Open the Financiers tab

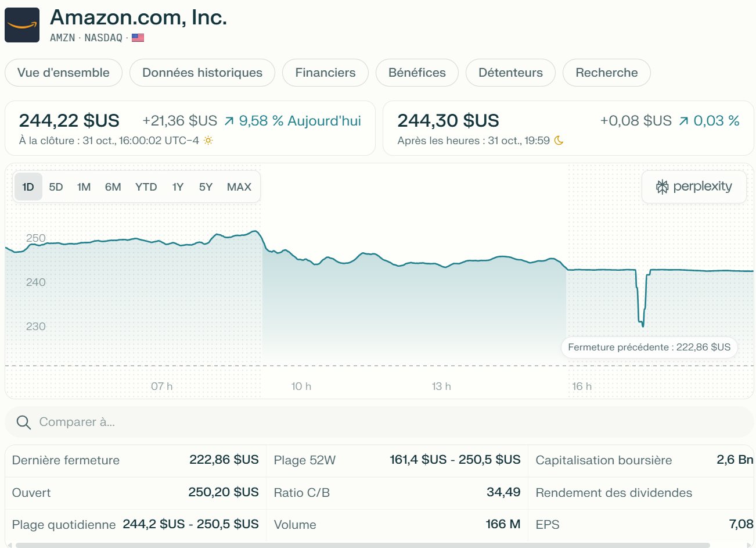[325, 73]
